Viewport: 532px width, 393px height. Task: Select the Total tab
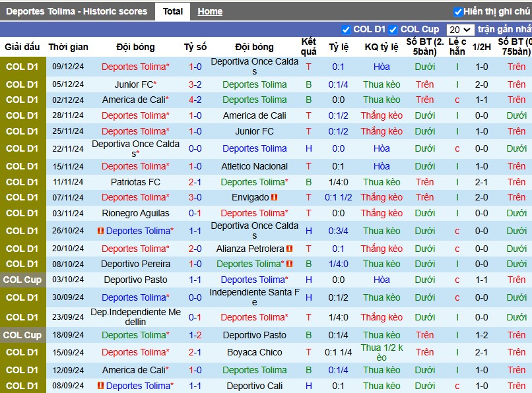173,11
